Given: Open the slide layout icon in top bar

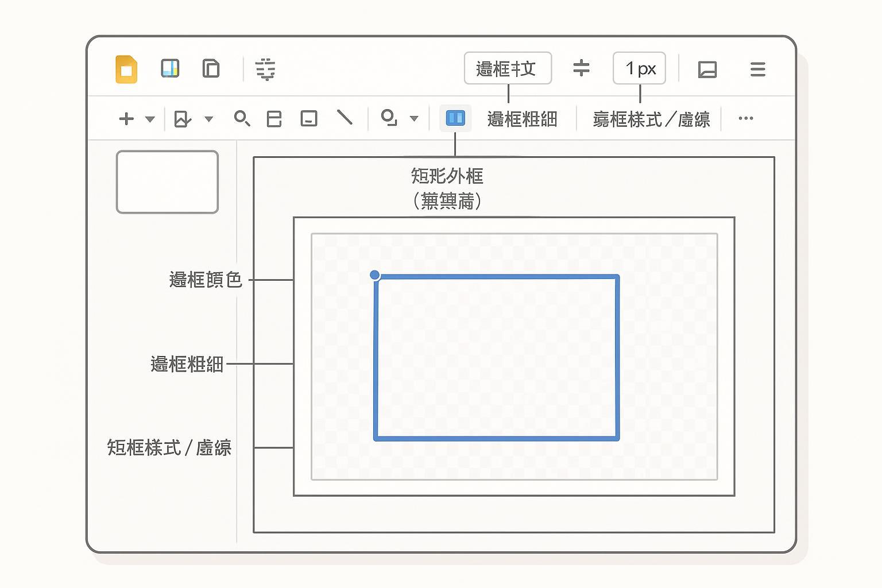Looking at the screenshot, I should 170,68.
